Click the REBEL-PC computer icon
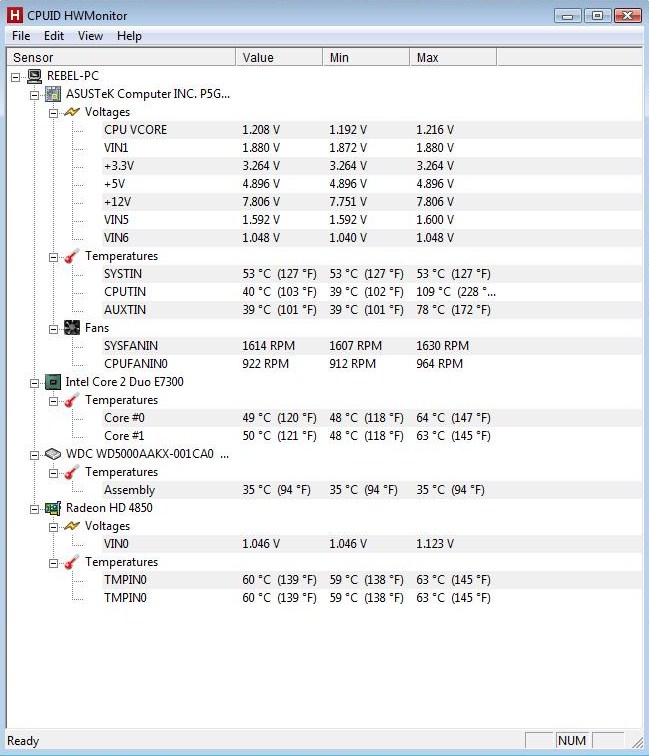649x756 pixels. point(34,76)
